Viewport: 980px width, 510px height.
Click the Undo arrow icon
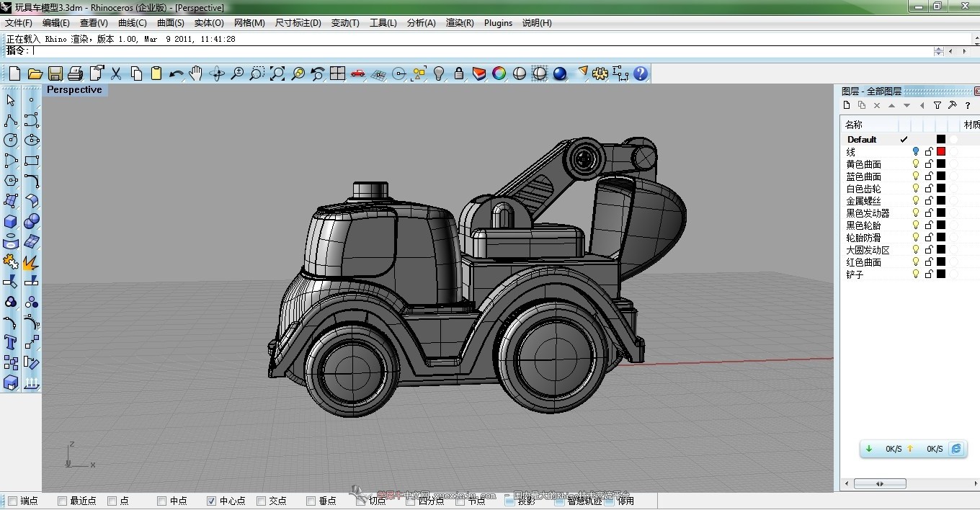(177, 73)
